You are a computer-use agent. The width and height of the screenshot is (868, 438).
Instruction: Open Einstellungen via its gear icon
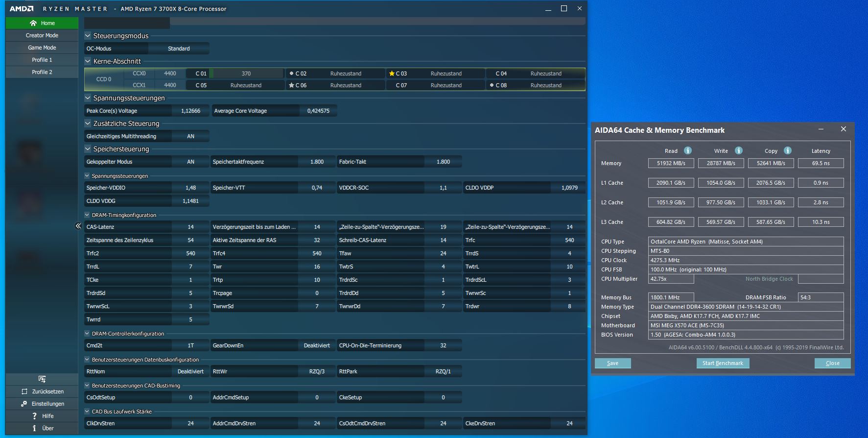pyautogui.click(x=24, y=404)
